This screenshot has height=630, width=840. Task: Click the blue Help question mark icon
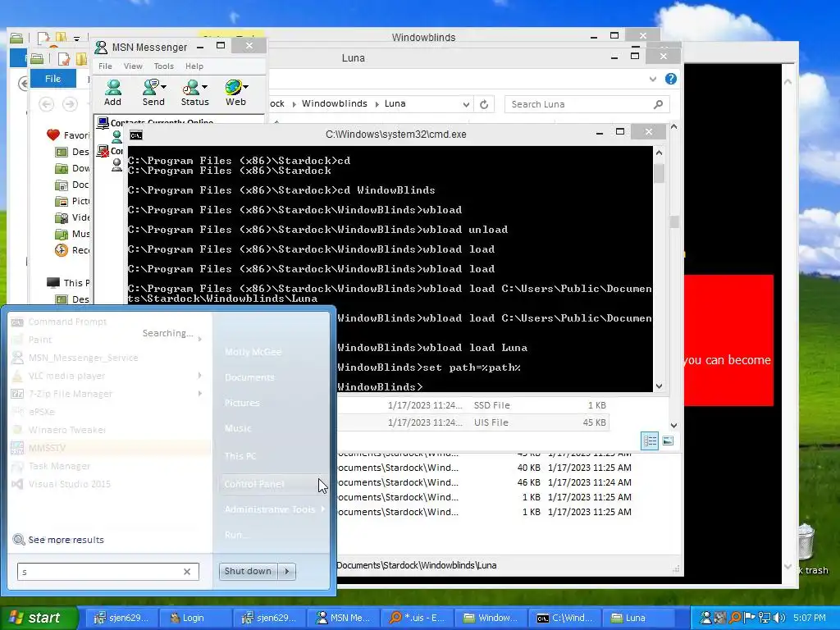[x=671, y=79]
